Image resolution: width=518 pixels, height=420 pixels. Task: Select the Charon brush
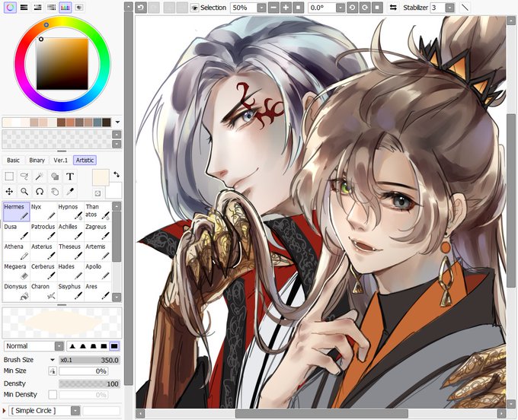(43, 291)
